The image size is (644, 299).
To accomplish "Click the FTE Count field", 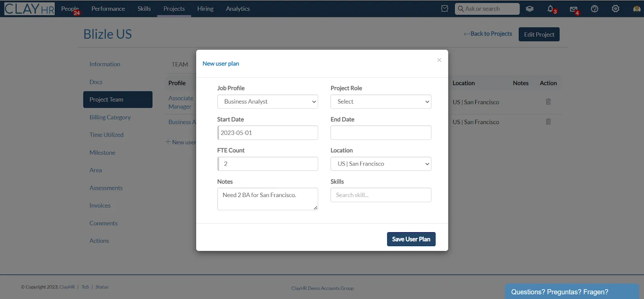I will tap(268, 164).
